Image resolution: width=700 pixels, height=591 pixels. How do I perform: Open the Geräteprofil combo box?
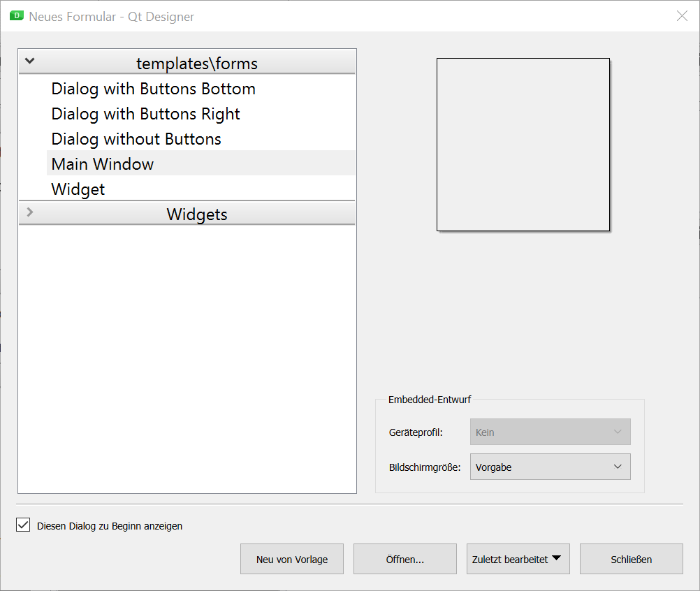click(x=550, y=432)
